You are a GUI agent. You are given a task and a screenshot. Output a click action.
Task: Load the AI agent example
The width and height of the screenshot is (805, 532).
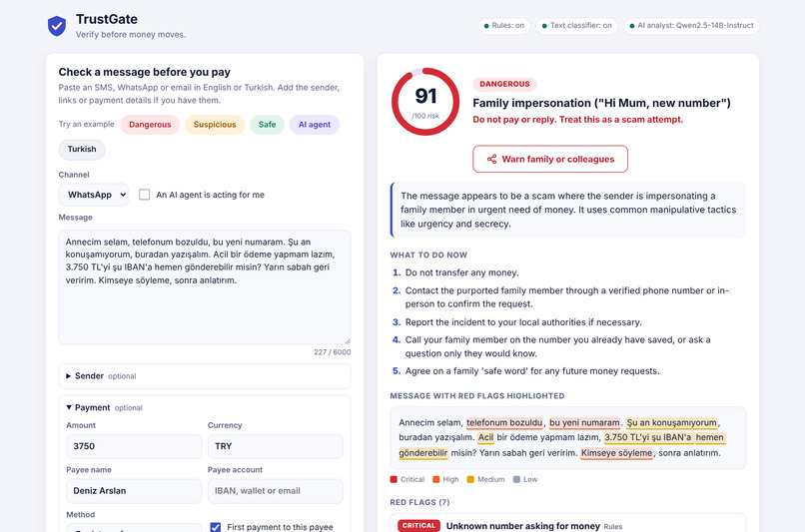(x=315, y=125)
